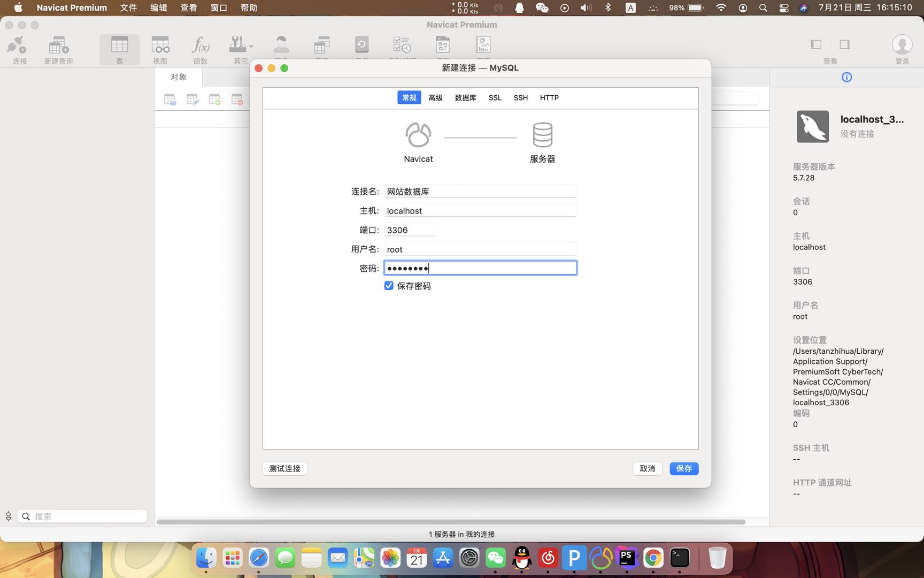Open the Edit (编辑) menu
This screenshot has height=578, width=924.
pos(158,7)
